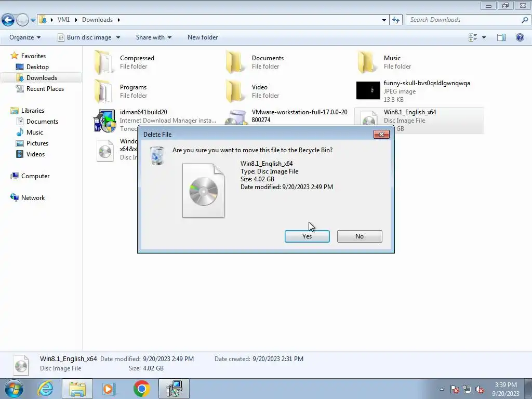Select the Compressed folder
532x399 pixels.
click(137, 62)
